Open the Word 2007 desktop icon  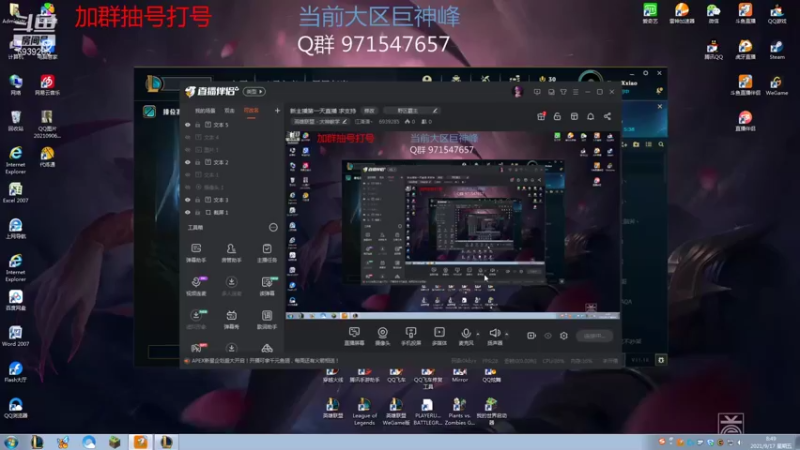click(15, 337)
